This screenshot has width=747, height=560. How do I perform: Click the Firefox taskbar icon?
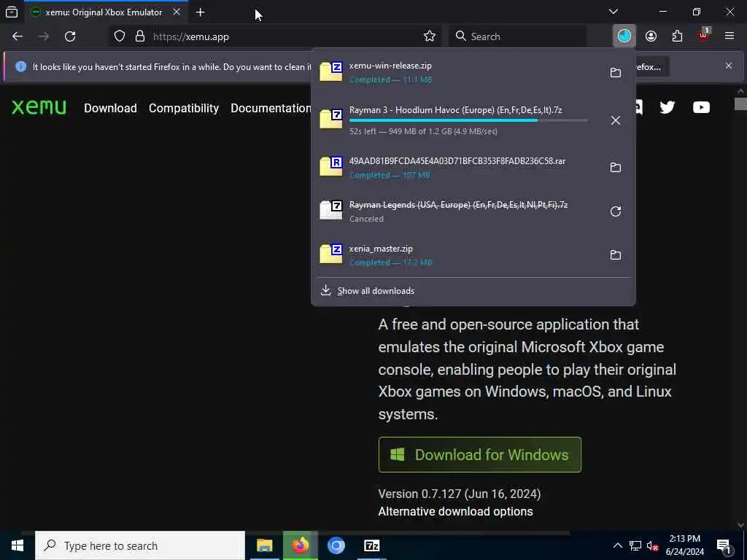300,545
